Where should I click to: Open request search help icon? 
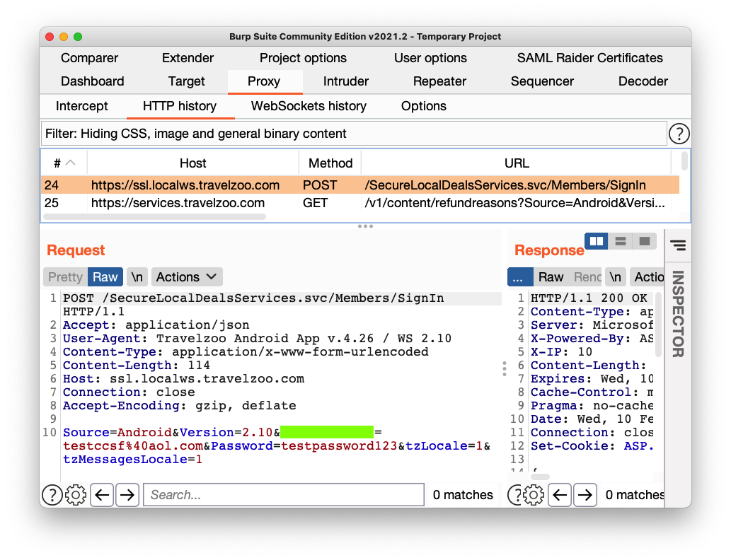tap(52, 495)
